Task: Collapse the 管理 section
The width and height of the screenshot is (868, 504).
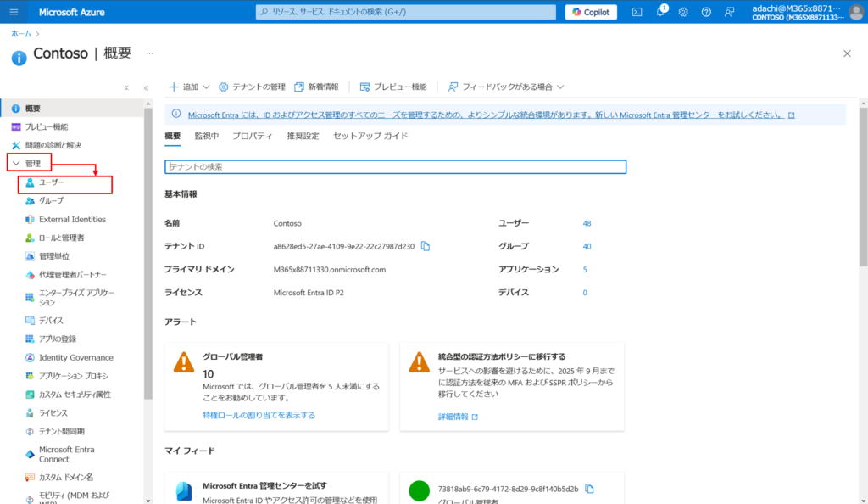Action: click(x=29, y=164)
